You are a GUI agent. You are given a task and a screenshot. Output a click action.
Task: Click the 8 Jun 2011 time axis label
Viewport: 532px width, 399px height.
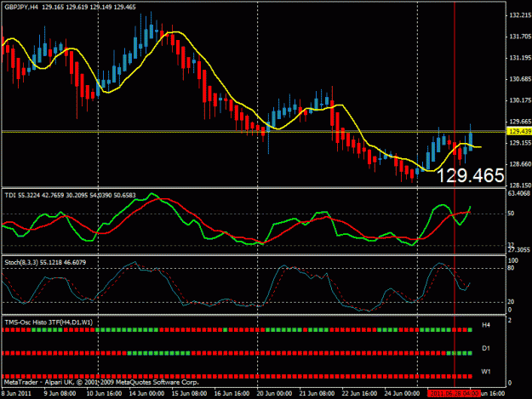click(x=16, y=394)
